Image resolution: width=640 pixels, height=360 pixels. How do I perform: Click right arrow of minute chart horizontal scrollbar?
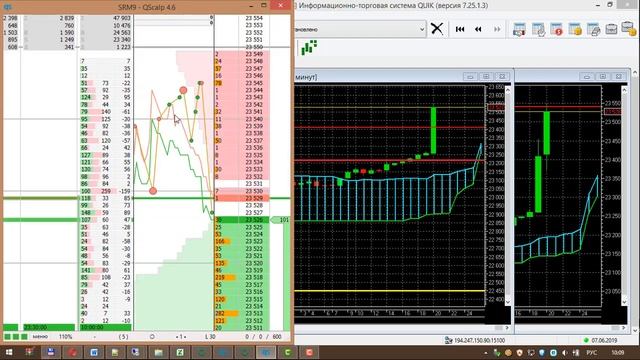pyautogui.click(x=507, y=328)
